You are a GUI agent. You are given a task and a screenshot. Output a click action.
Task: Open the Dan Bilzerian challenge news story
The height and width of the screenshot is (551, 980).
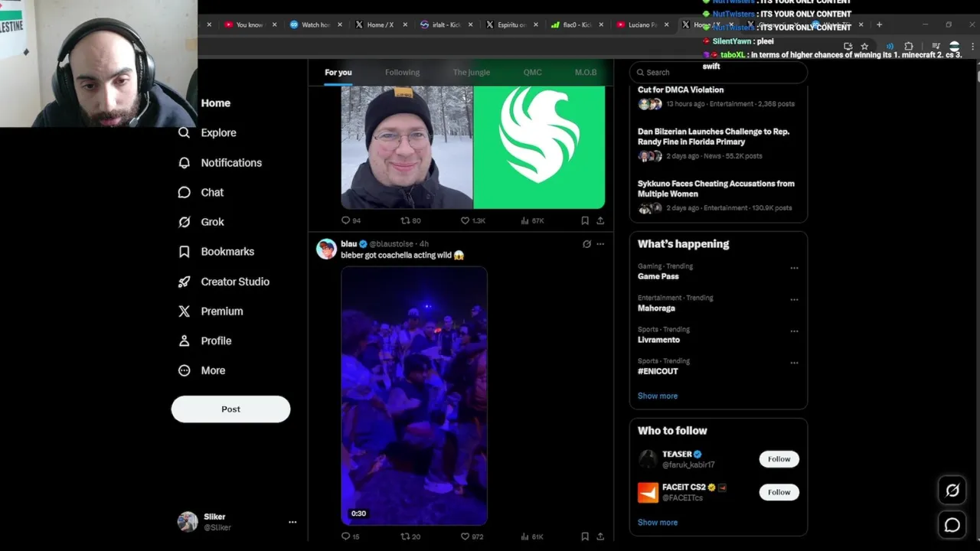pos(718,144)
